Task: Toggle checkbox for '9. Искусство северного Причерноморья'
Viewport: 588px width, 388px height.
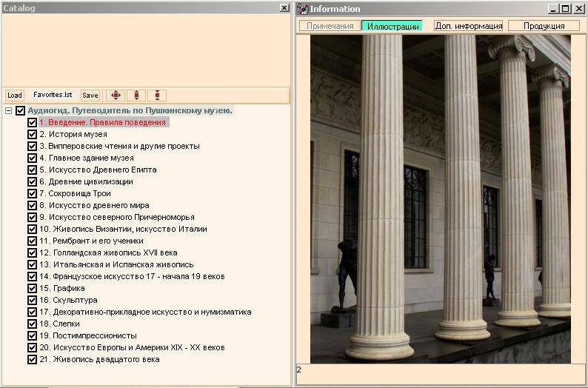Action: coord(32,217)
